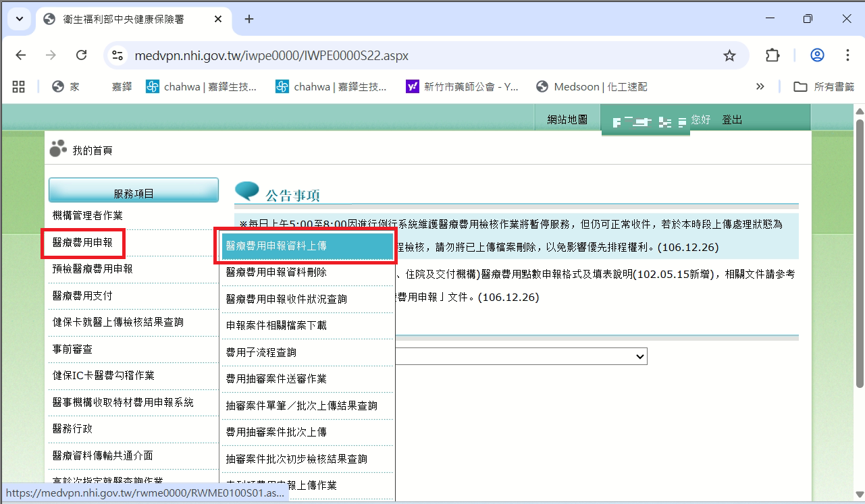This screenshot has width=865, height=504.
Task: Reload the current page
Action: (x=81, y=55)
